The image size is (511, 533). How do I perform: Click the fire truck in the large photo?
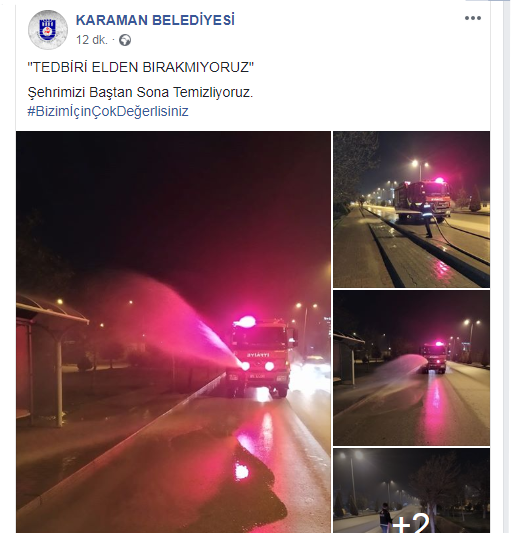point(260,357)
